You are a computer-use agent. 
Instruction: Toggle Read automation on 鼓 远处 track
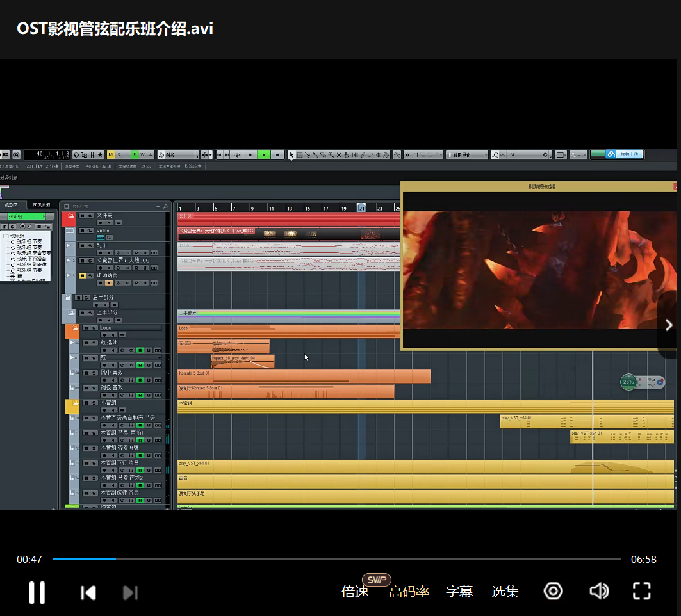(140, 350)
